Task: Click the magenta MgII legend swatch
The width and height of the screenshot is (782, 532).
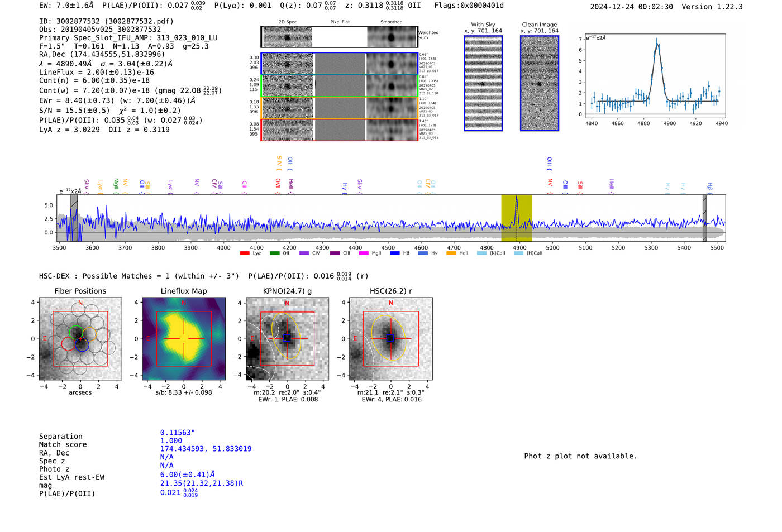Action: [x=363, y=253]
